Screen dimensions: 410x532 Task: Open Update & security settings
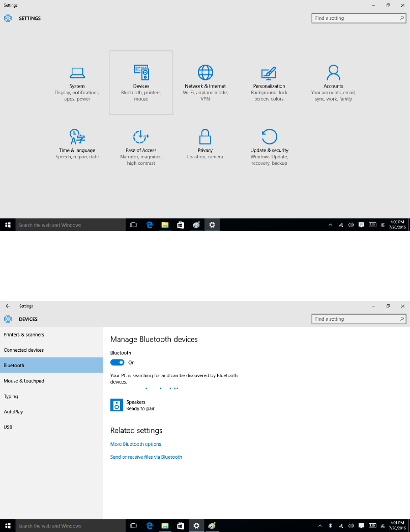point(269,147)
